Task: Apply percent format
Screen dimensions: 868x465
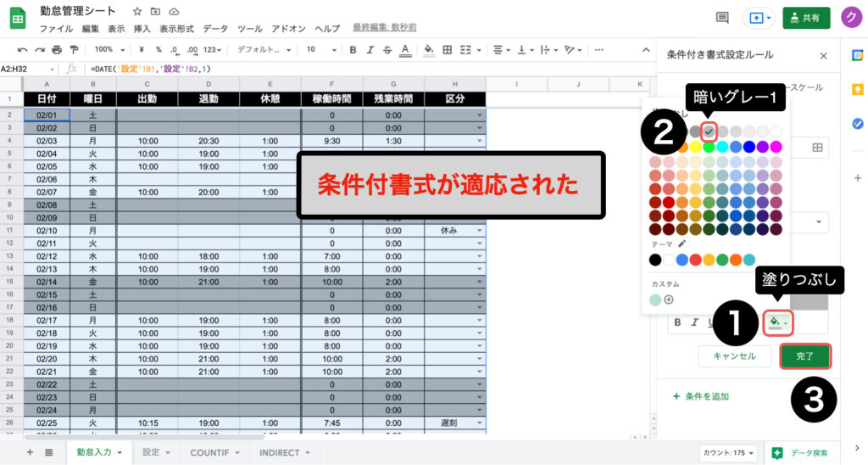Action: [159, 49]
